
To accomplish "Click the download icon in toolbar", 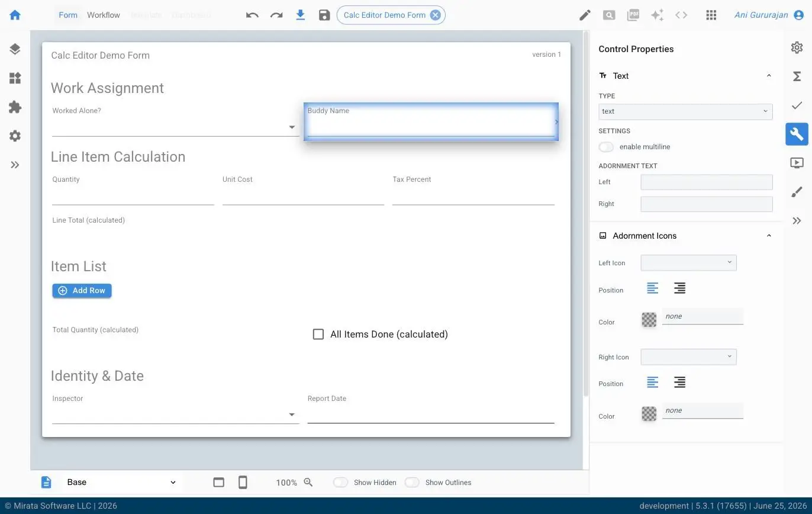I will [301, 15].
